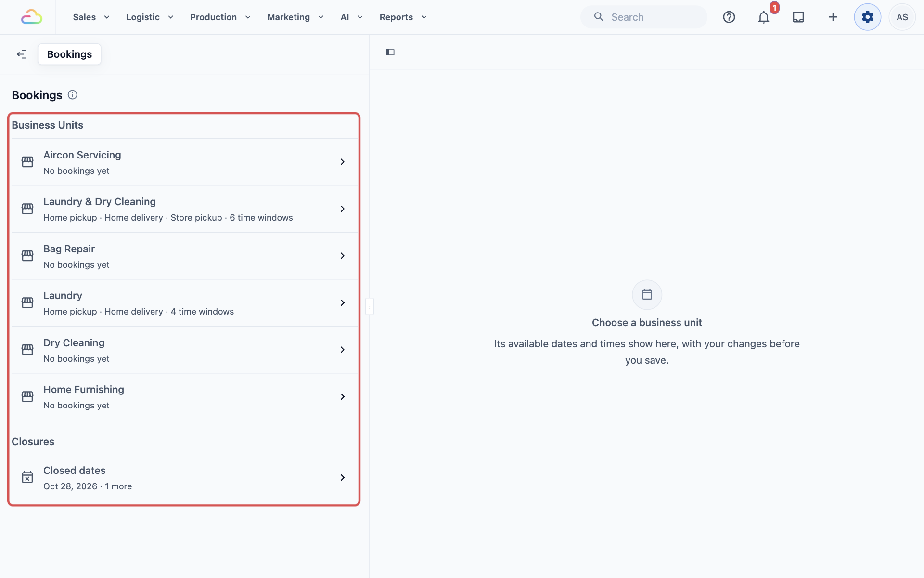Click the 'Closures' section label
This screenshot has width=924, height=578.
click(33, 442)
